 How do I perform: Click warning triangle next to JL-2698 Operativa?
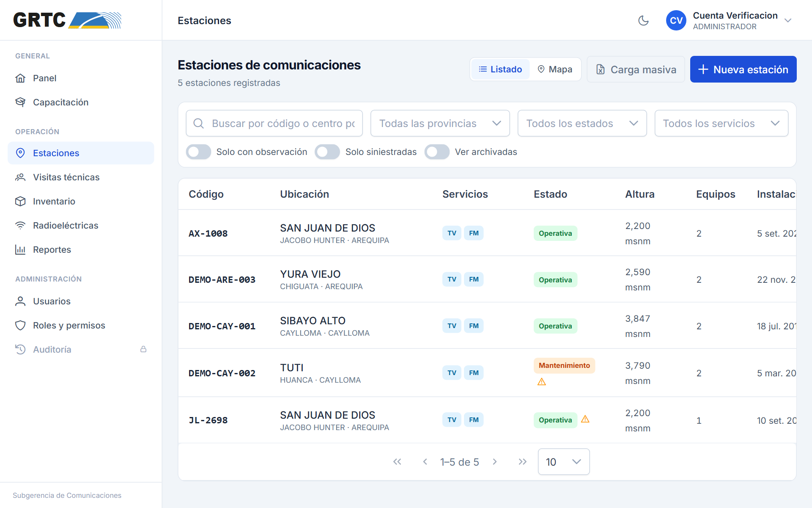(x=585, y=419)
